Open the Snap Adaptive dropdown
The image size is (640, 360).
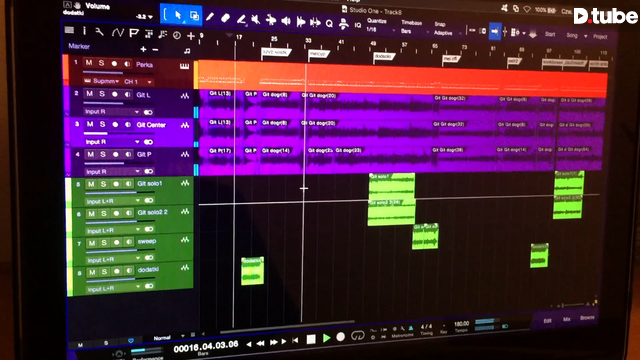[447, 33]
